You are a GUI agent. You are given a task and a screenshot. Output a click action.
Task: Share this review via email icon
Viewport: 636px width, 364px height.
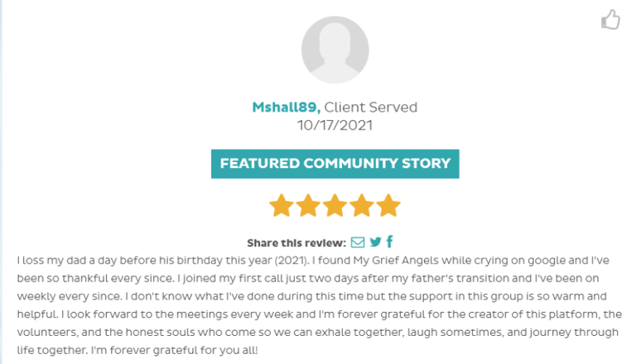pos(358,242)
